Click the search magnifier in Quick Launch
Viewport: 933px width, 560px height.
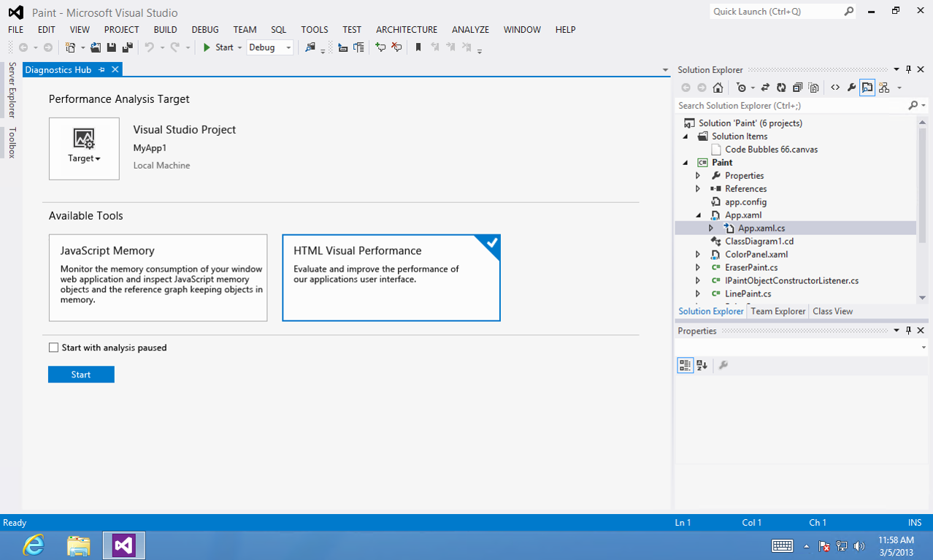tap(849, 12)
